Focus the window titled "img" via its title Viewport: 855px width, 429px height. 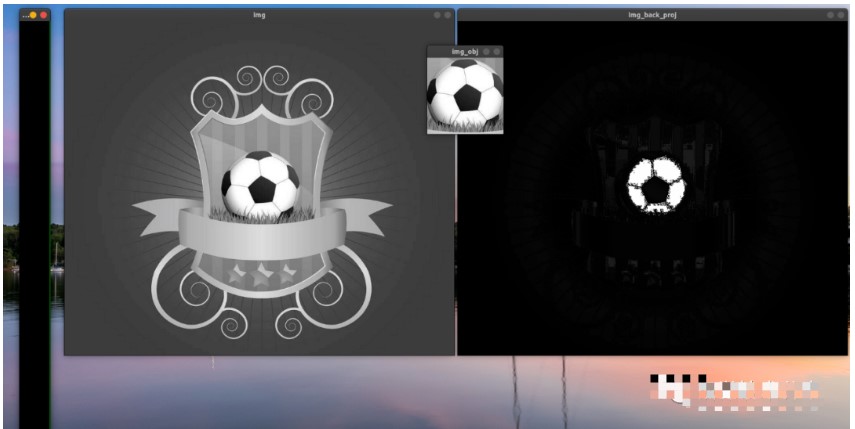tap(260, 15)
